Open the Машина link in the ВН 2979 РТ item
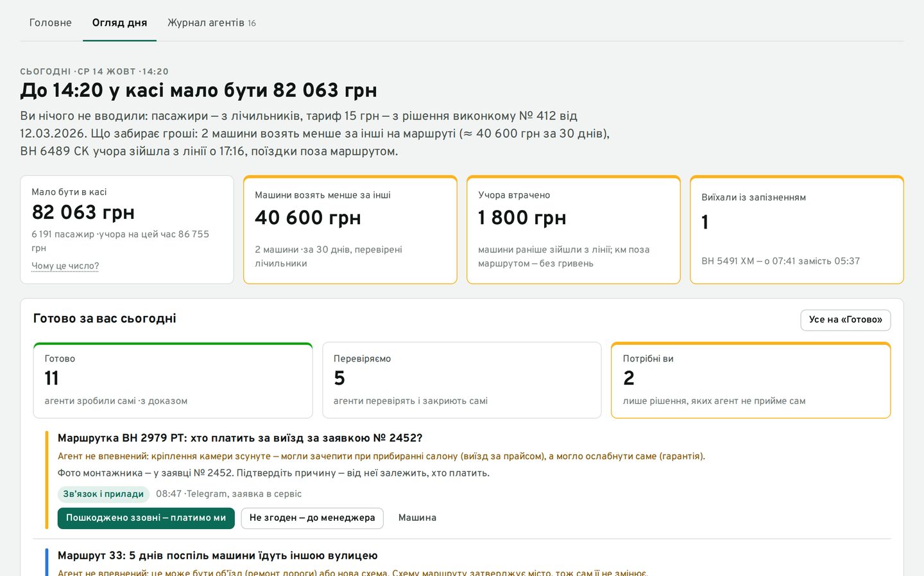This screenshot has height=576, width=924. click(417, 518)
